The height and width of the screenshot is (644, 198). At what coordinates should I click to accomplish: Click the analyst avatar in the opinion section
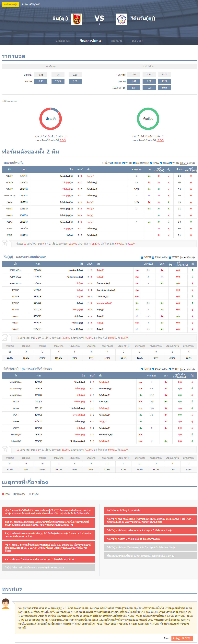tap(6, 604)
